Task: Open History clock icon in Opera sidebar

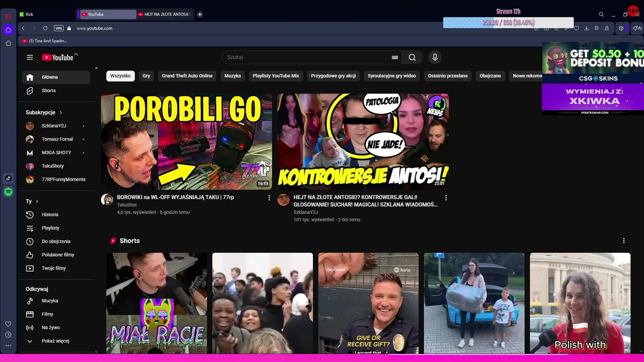Action: coord(8,335)
